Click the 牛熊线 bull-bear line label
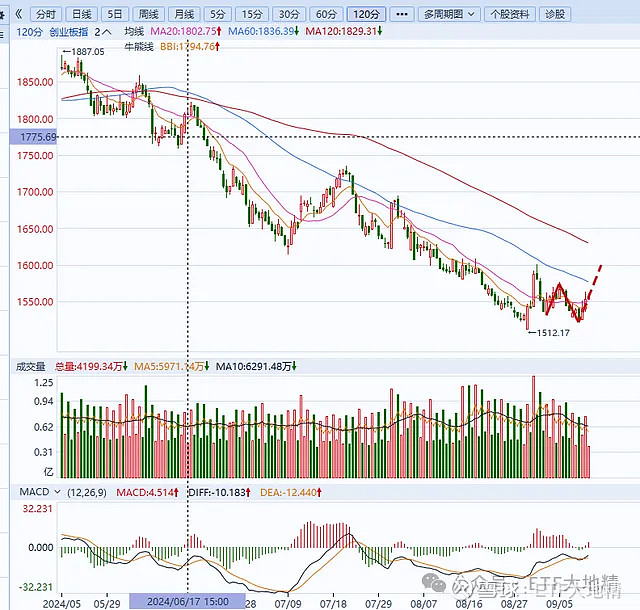 pos(136,46)
